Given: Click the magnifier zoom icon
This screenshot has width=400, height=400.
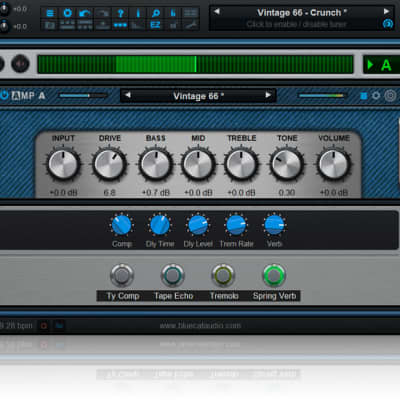Looking at the screenshot, I should tap(155, 13).
